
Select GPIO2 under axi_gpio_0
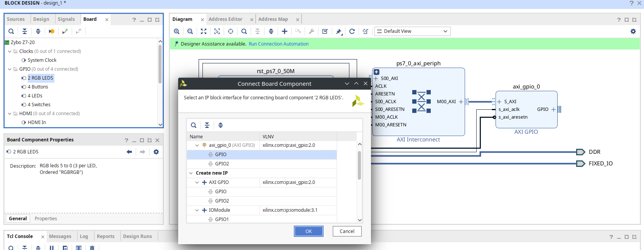(x=222, y=164)
